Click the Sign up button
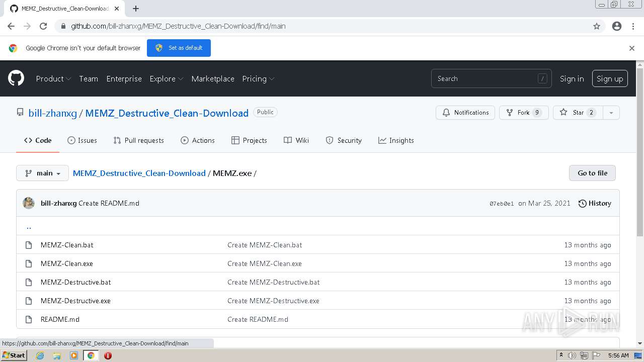Image resolution: width=644 pixels, height=362 pixels. tap(610, 78)
